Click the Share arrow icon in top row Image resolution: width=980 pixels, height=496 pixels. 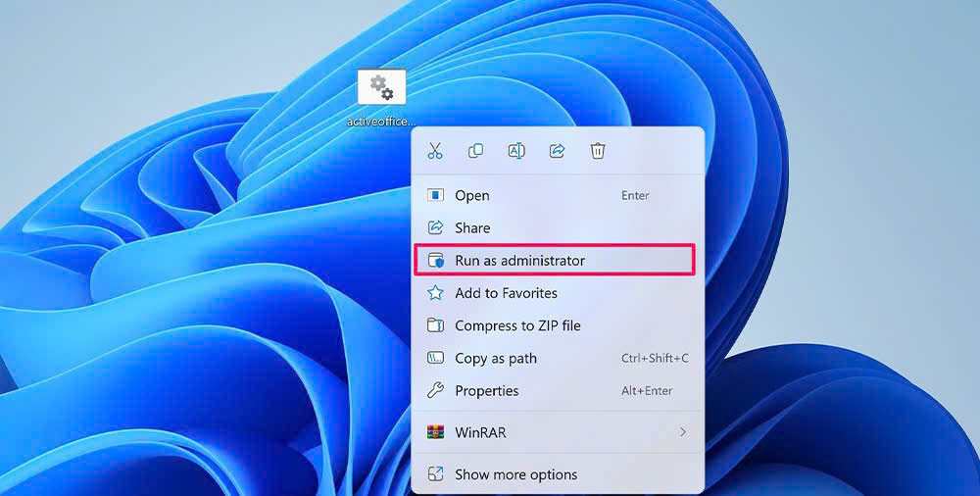tap(557, 151)
